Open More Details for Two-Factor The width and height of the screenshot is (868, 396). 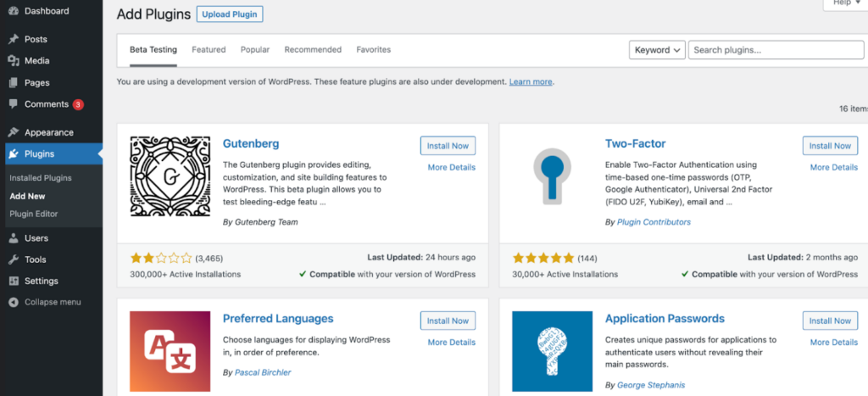pyautogui.click(x=834, y=167)
